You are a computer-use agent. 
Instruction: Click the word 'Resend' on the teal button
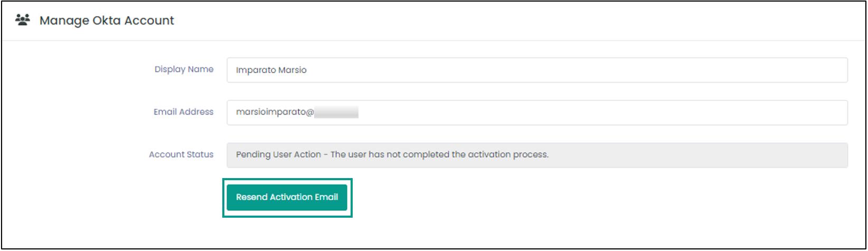(x=251, y=197)
